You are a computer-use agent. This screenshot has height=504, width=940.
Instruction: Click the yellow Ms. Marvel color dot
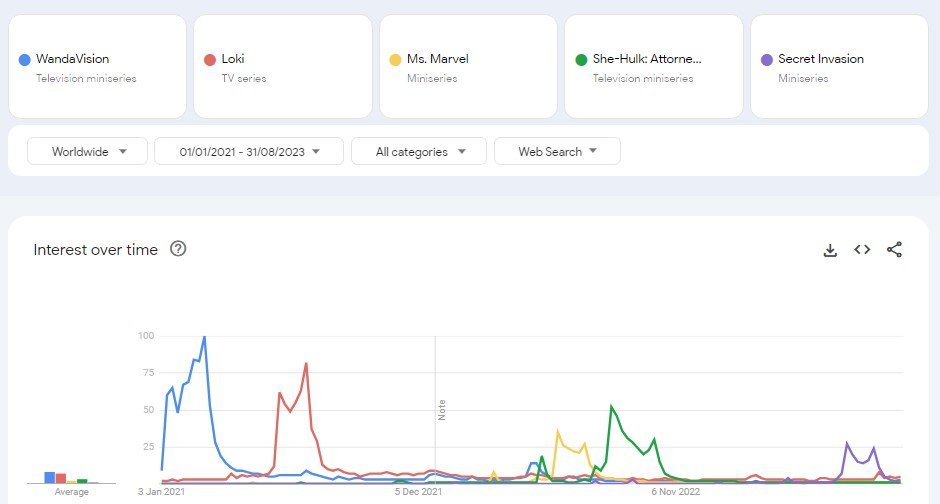395,59
